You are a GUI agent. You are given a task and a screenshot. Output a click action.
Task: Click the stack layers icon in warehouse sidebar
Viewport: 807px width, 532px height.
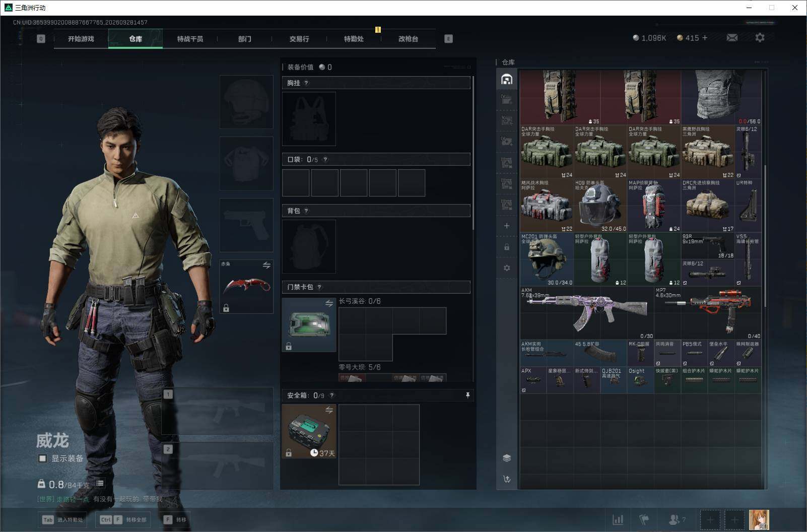[507, 457]
